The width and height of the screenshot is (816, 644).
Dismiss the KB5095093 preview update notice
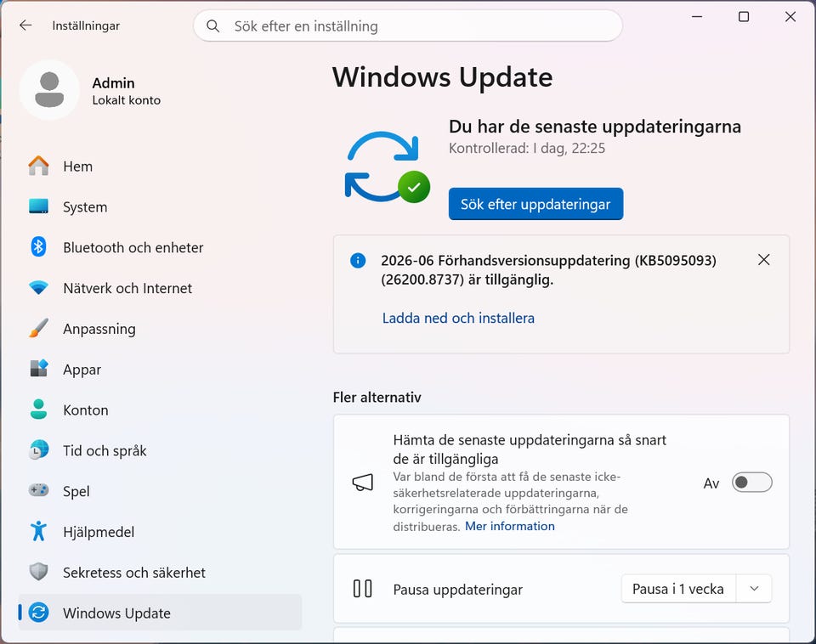(763, 260)
